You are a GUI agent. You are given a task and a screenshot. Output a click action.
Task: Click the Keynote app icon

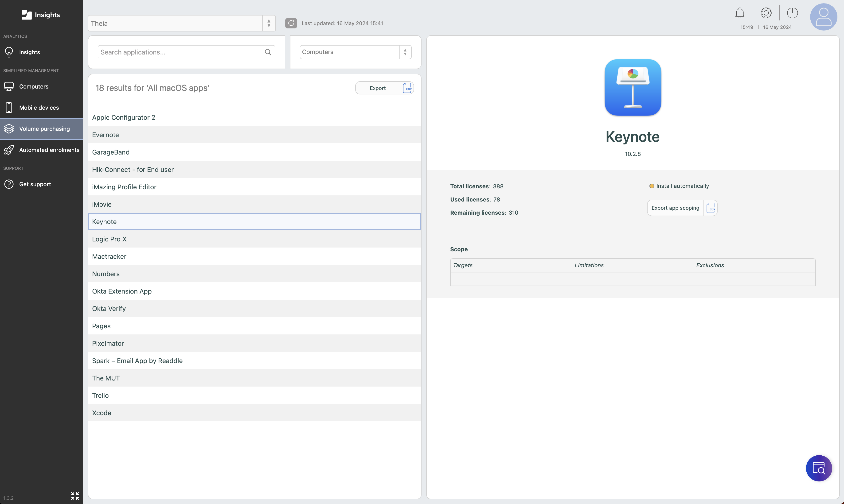click(633, 88)
